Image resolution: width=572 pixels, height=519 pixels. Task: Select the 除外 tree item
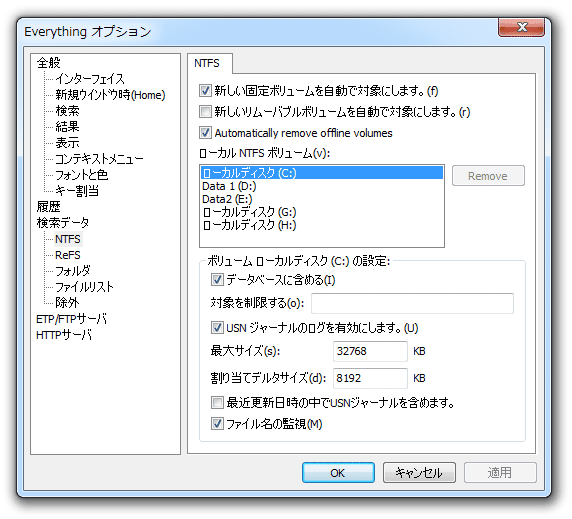[x=67, y=302]
